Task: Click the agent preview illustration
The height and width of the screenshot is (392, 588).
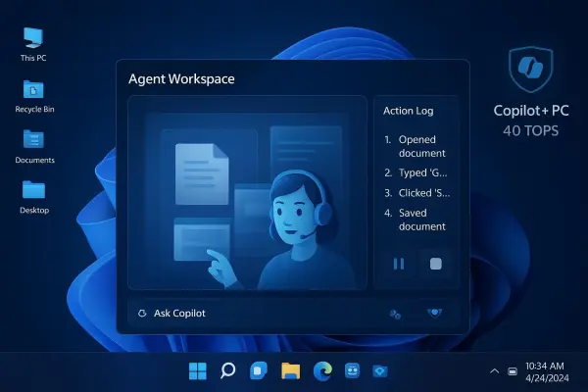Action: (x=248, y=193)
